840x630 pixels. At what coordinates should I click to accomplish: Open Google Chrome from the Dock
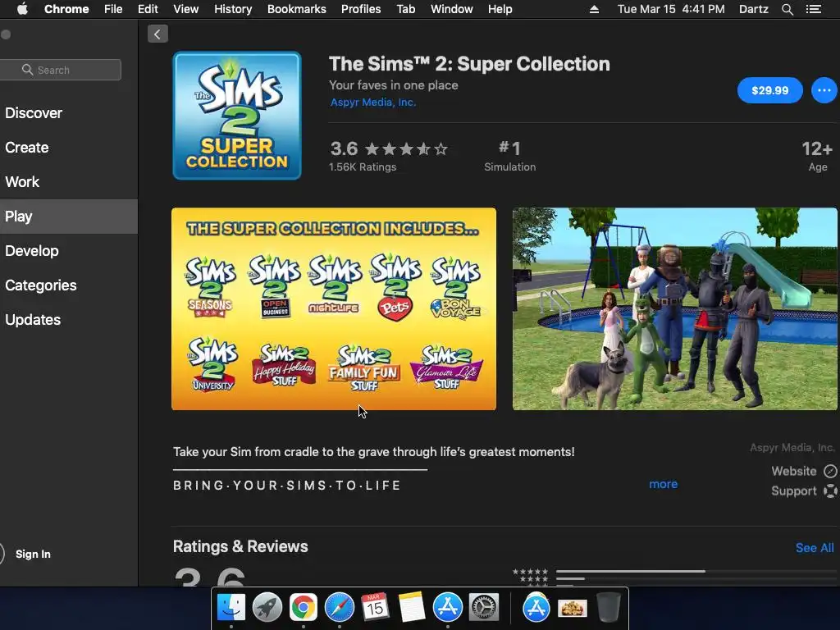click(304, 608)
